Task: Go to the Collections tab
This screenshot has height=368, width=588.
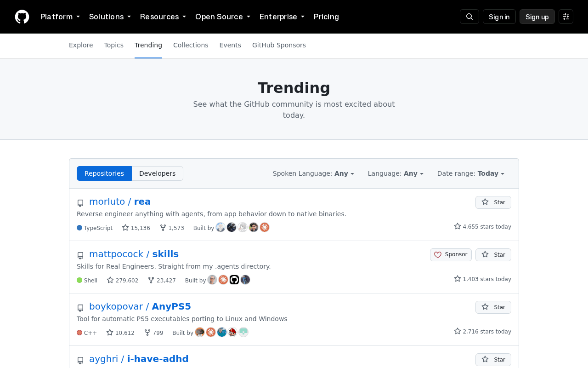Action: click(x=191, y=45)
